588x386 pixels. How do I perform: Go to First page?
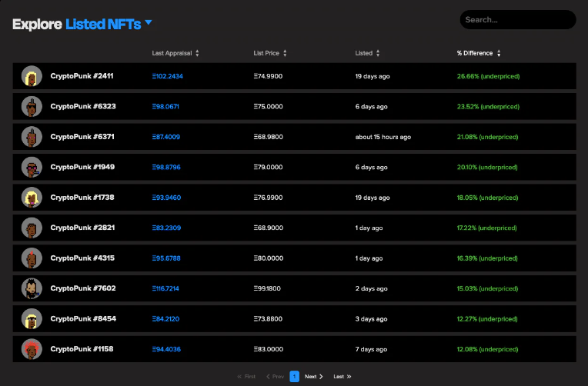point(246,377)
